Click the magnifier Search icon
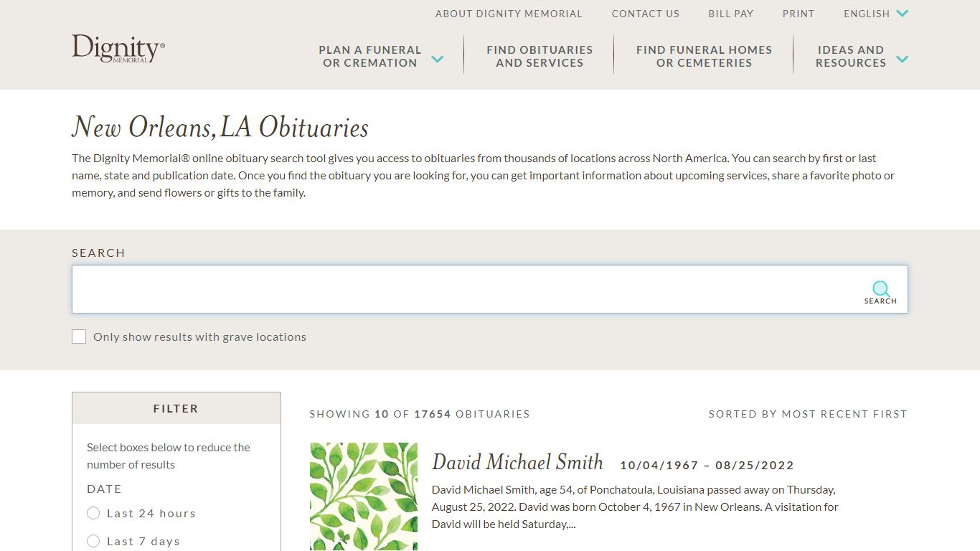Image resolution: width=980 pixels, height=551 pixels. coord(880,293)
